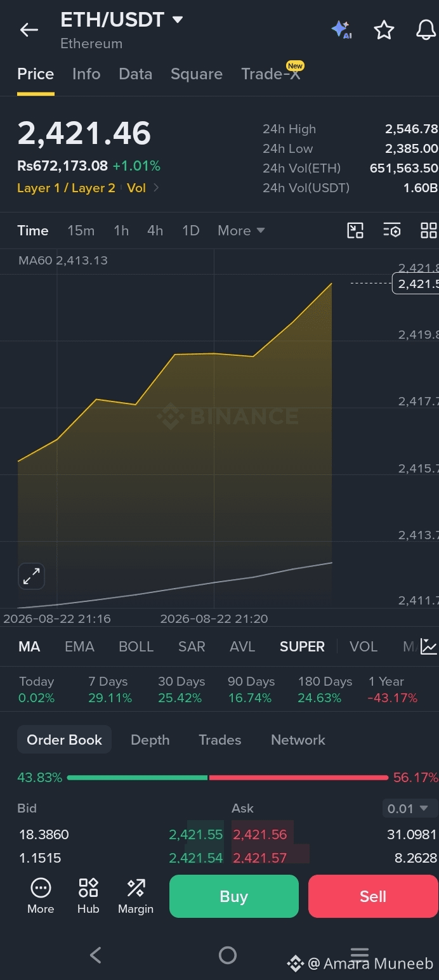The height and width of the screenshot is (980, 439).
Task: Select Network tab
Action: [x=298, y=740]
